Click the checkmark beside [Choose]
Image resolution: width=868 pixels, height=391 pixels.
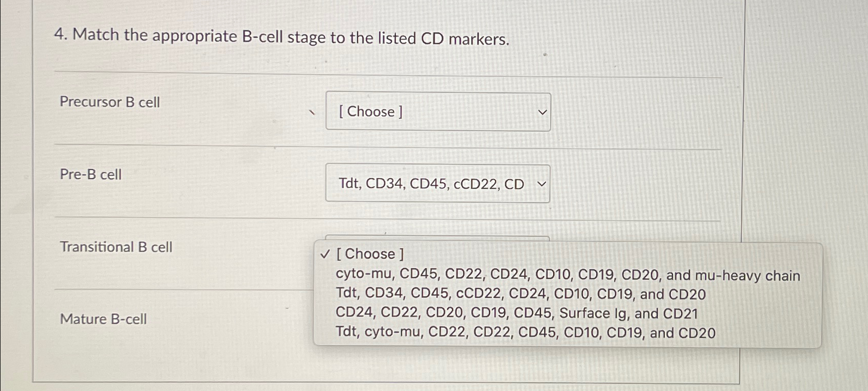(324, 254)
